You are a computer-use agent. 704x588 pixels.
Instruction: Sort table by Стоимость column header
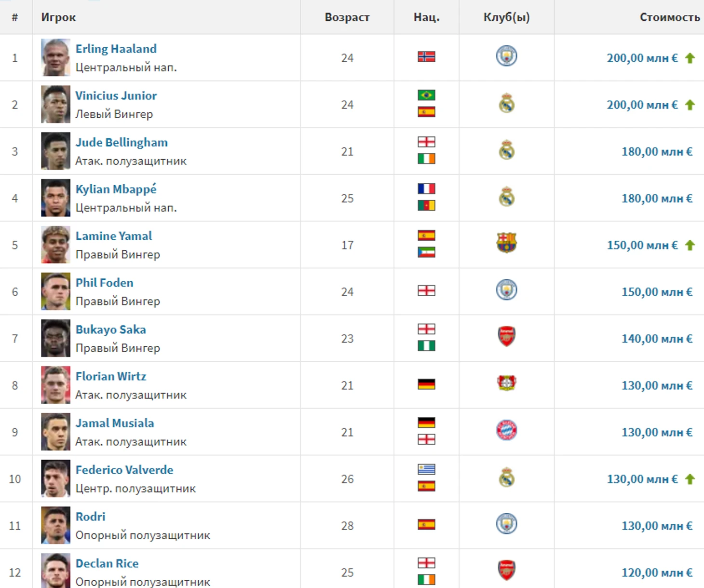[670, 17]
